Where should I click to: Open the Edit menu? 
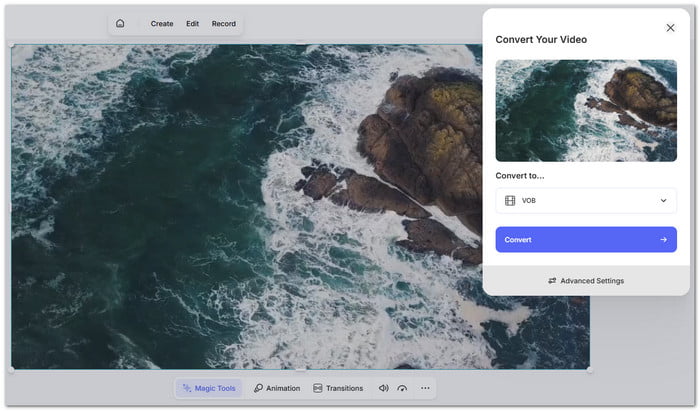click(x=192, y=24)
